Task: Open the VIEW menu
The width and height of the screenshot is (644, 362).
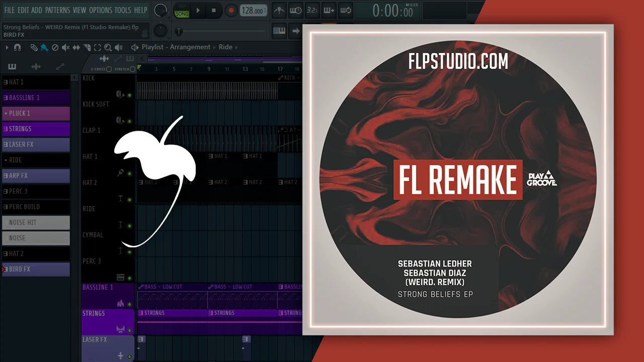Action: coord(79,10)
